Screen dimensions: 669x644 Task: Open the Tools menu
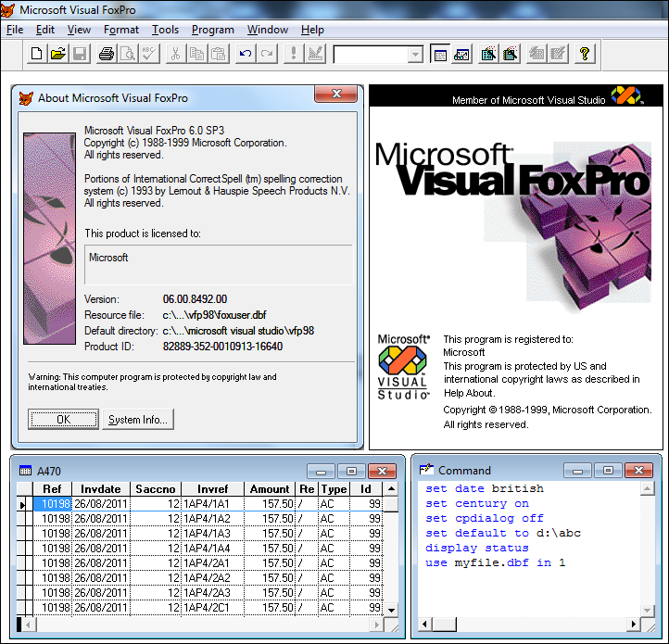tap(165, 30)
